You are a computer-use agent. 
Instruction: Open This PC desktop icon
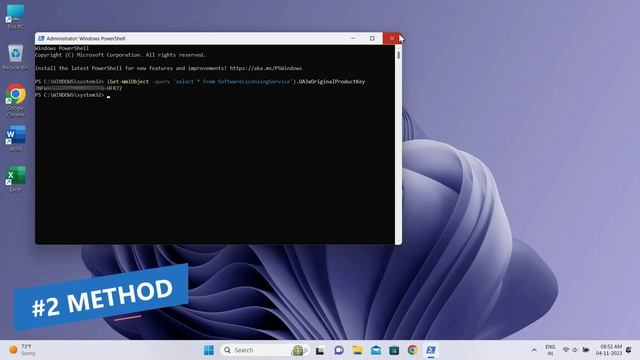16,17
